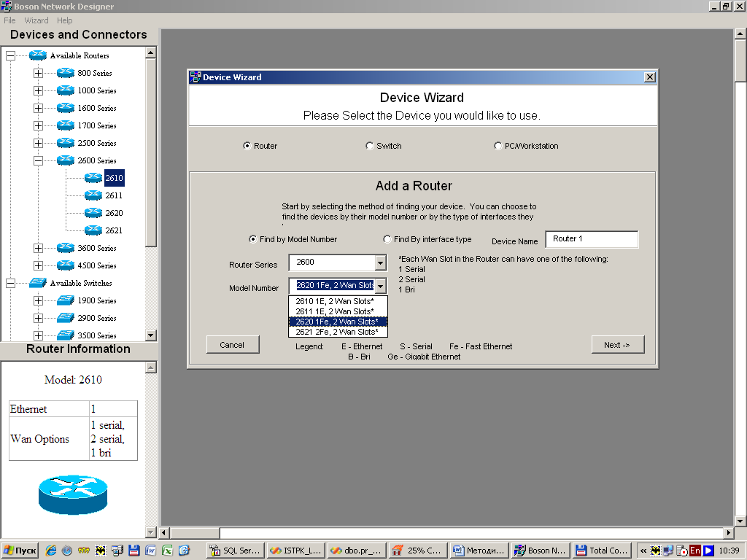Collapse the 2600 Series tree node

(38, 160)
